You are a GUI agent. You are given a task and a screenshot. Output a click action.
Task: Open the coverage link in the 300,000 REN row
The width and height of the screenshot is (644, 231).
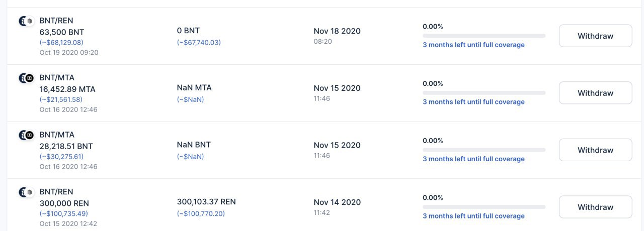click(473, 216)
